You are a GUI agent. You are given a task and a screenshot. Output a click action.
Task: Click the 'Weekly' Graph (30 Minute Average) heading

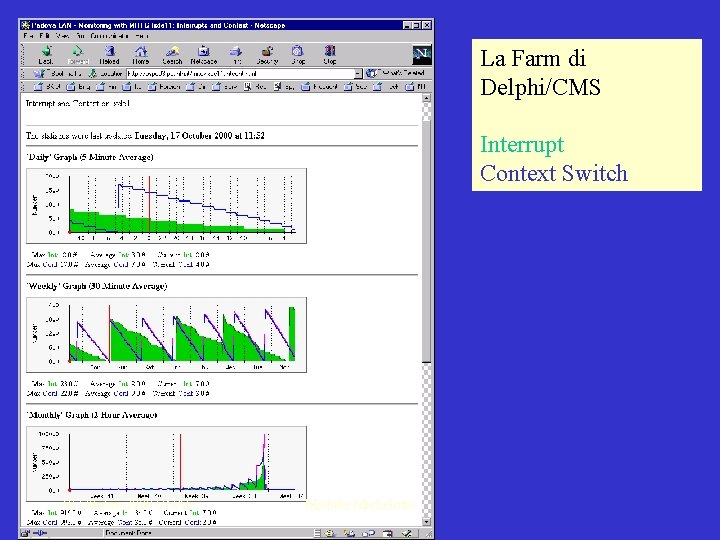(x=96, y=286)
